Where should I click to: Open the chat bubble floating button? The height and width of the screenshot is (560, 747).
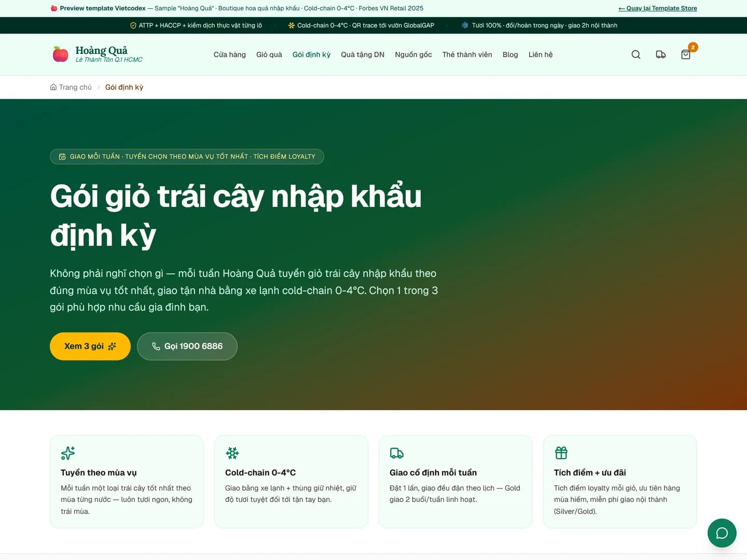pyautogui.click(x=722, y=533)
